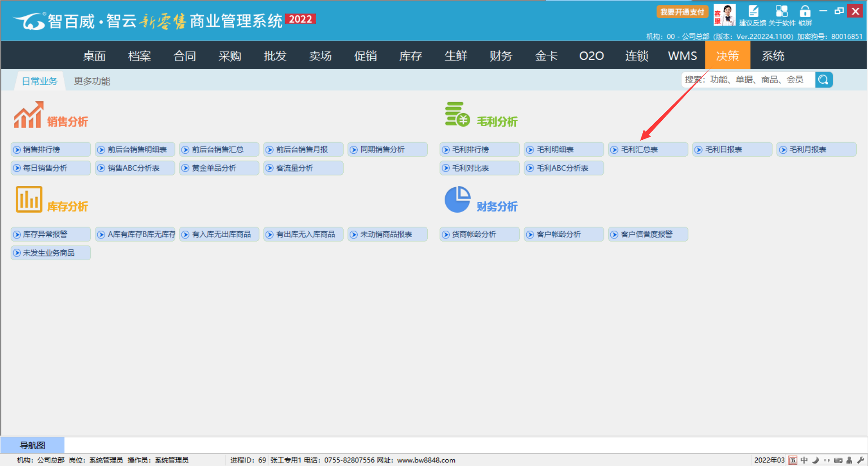This screenshot has width=868, height=466.
Task: Select the 导航图 bottom tab
Action: 33,445
